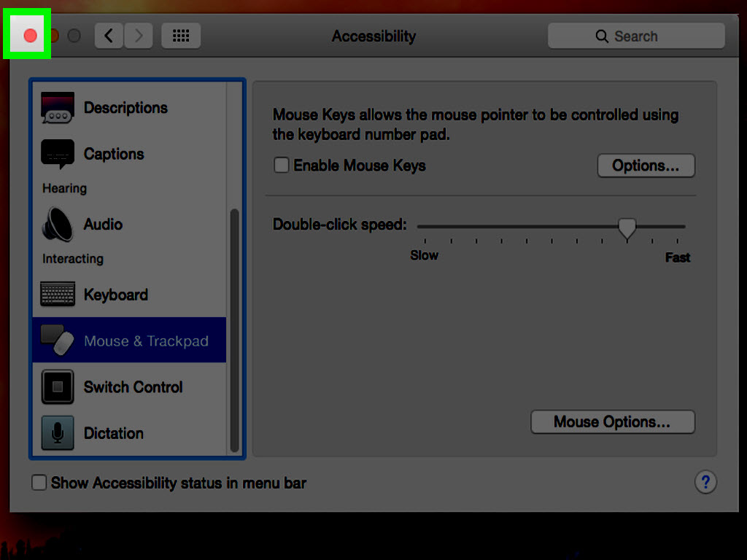This screenshot has width=747, height=560.
Task: Click the Accessibility window title
Action: (x=374, y=36)
